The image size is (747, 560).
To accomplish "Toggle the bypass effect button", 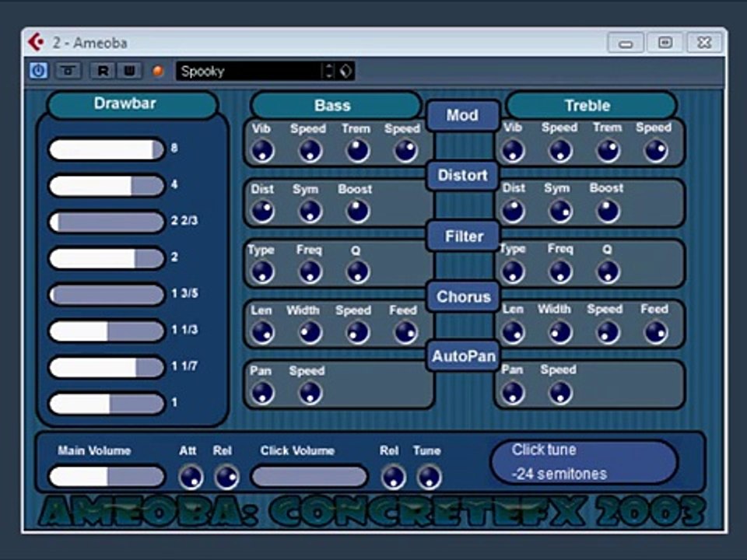I will tap(68, 71).
